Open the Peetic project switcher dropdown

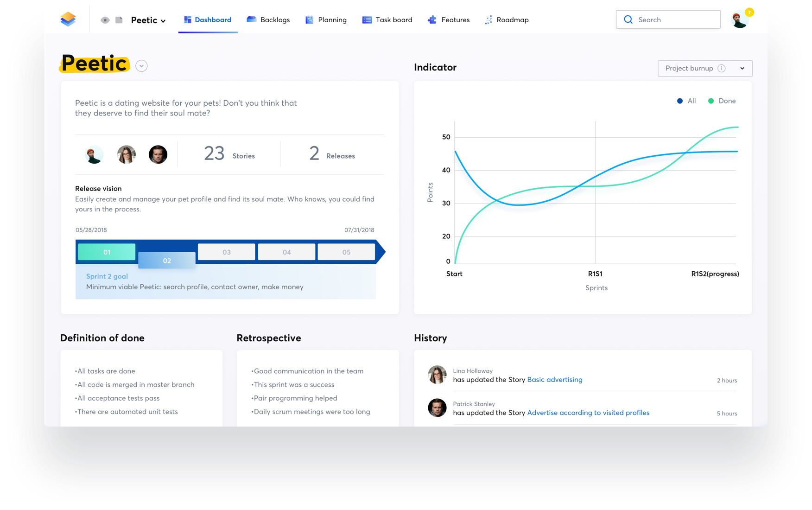coord(148,20)
